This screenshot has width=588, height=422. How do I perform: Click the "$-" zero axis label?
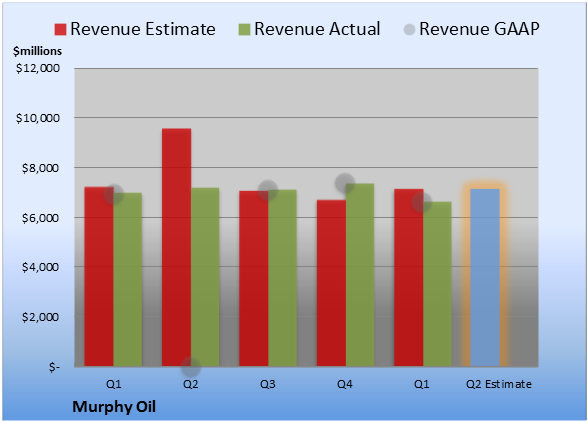54,367
